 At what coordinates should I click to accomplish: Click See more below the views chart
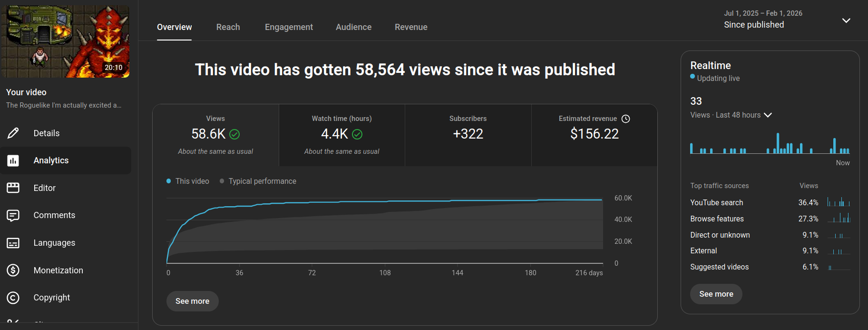(x=192, y=301)
